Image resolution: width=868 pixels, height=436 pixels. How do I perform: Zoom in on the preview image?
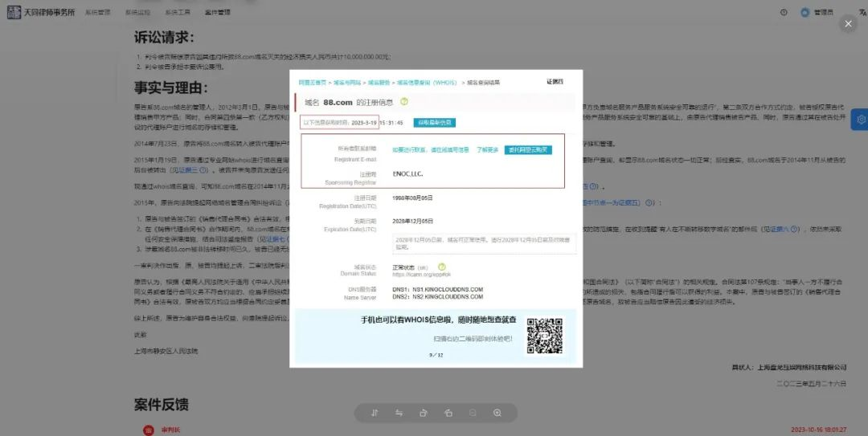pyautogui.click(x=497, y=413)
